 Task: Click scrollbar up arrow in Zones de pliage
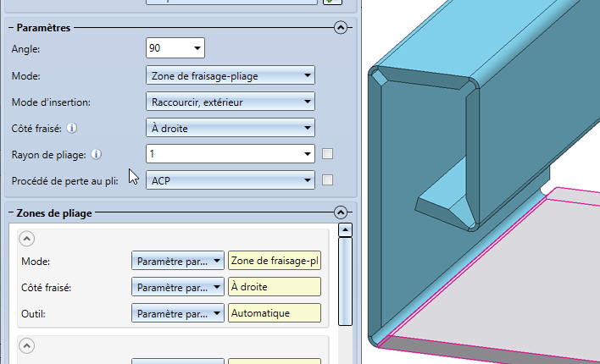(x=345, y=229)
